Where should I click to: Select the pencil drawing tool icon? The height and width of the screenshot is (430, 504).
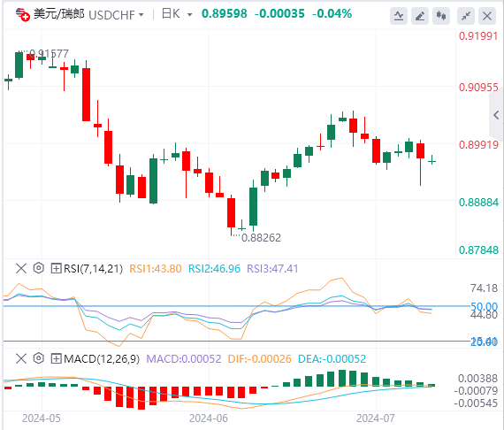point(420,15)
